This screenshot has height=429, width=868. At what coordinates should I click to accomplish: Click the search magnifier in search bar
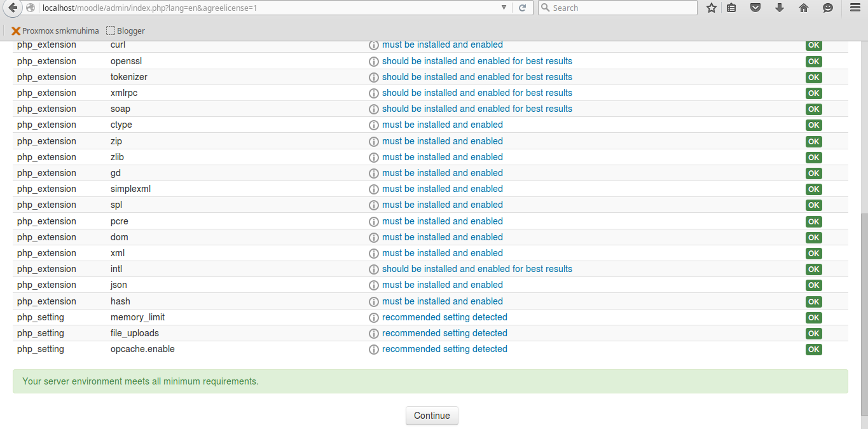pyautogui.click(x=544, y=8)
